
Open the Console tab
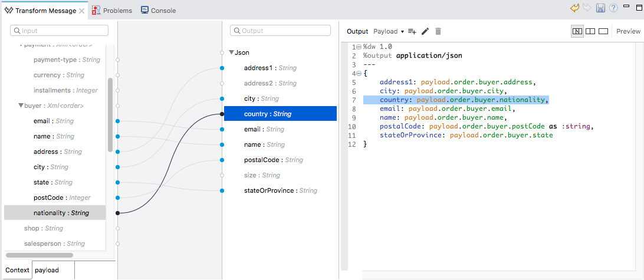157,11
